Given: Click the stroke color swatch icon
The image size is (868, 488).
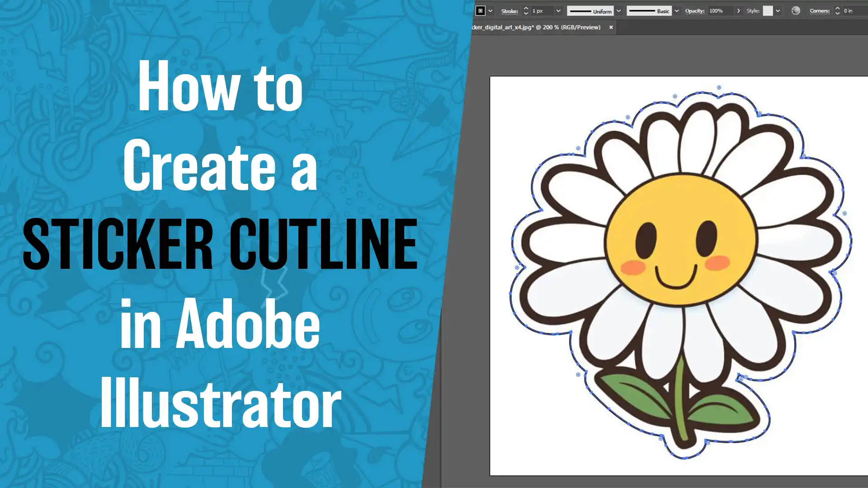Looking at the screenshot, I should point(480,11).
